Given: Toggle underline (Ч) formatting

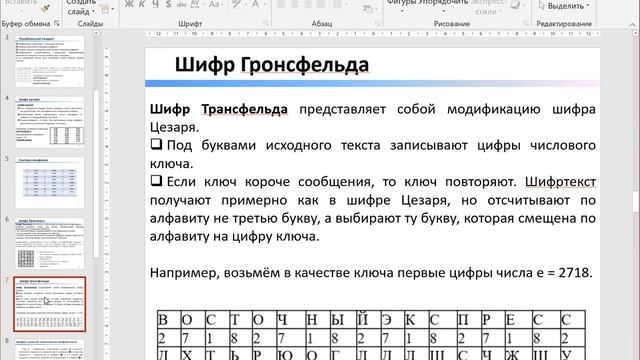Looking at the screenshot, I should 156,4.
